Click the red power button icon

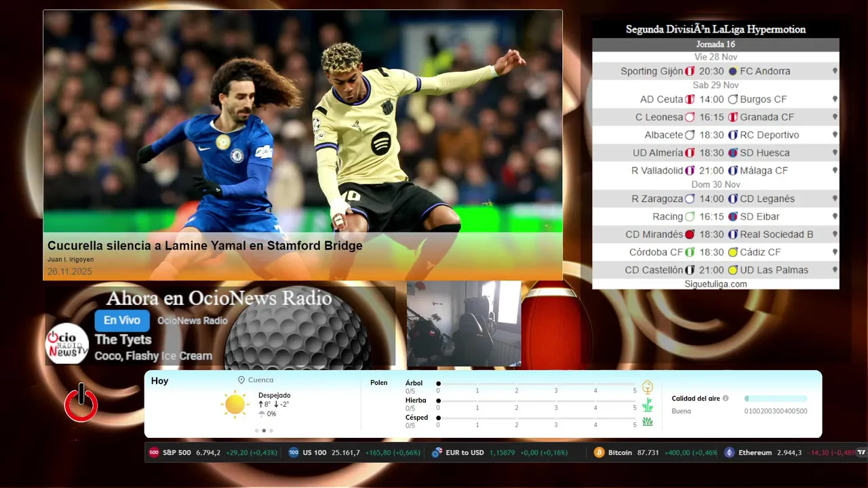(x=81, y=403)
